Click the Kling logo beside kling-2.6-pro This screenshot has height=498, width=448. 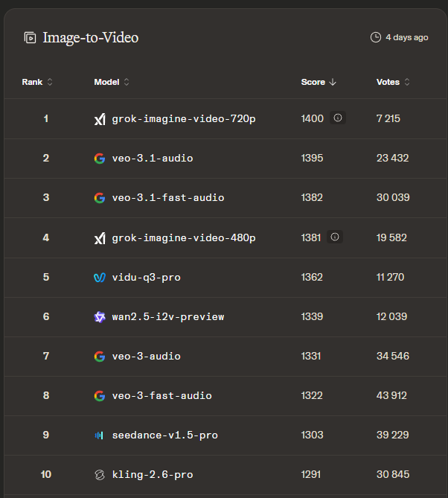pos(100,474)
